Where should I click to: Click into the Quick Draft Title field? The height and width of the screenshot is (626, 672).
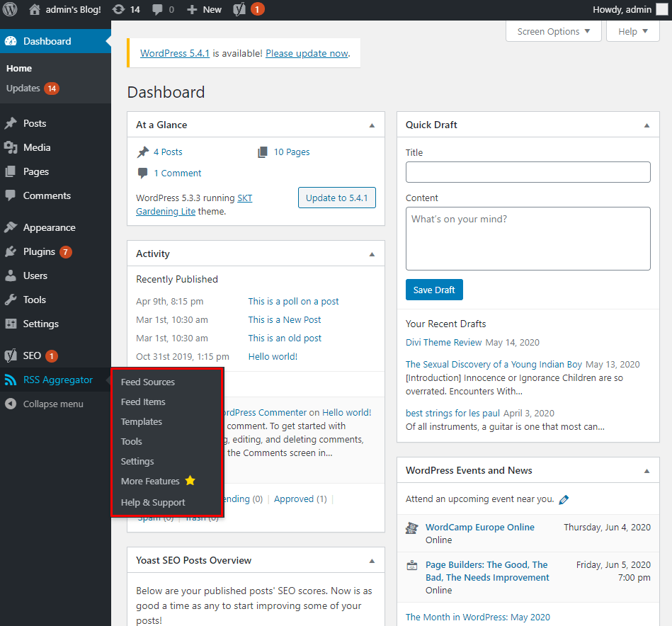(528, 172)
